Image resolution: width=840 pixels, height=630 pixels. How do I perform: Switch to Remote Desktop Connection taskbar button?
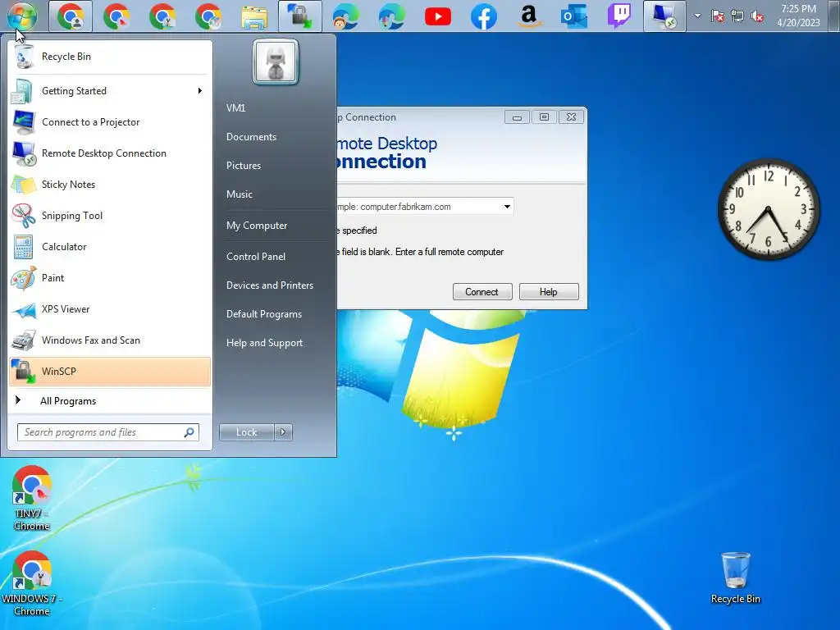pyautogui.click(x=664, y=16)
